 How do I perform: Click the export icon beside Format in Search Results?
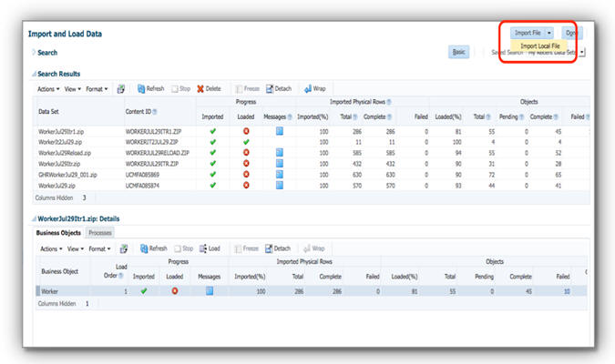(x=121, y=89)
